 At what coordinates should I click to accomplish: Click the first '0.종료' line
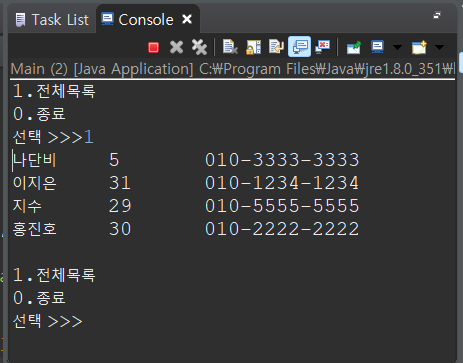[39, 114]
